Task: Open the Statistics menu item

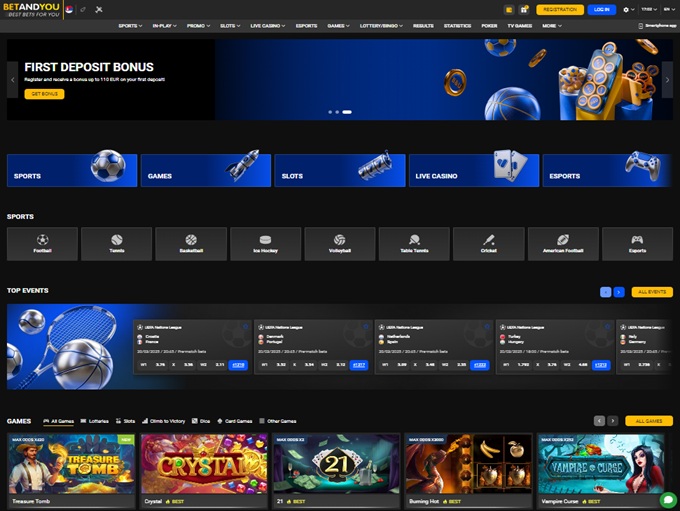Action: (457, 25)
